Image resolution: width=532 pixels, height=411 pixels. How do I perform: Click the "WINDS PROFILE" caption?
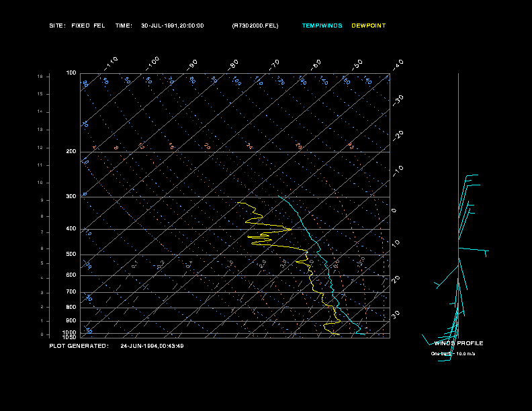[459, 343]
